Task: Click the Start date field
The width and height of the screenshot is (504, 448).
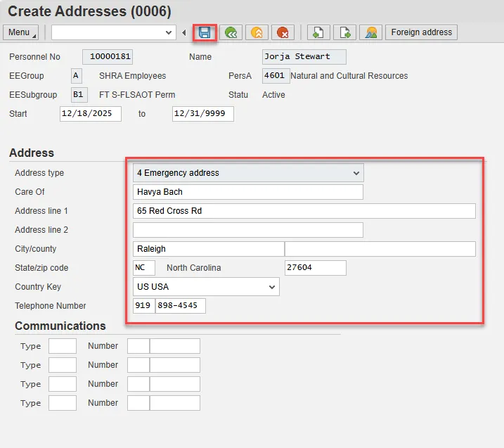Action: point(91,114)
